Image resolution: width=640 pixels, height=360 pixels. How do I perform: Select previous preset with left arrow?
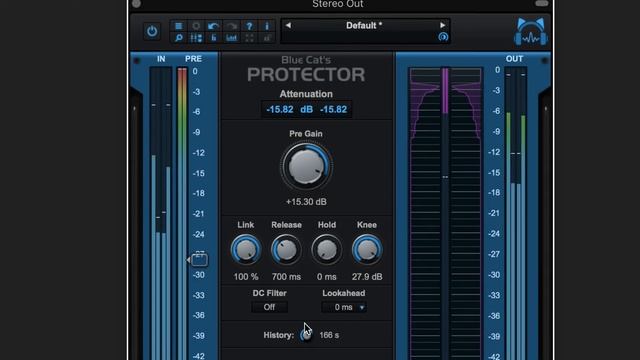288,25
